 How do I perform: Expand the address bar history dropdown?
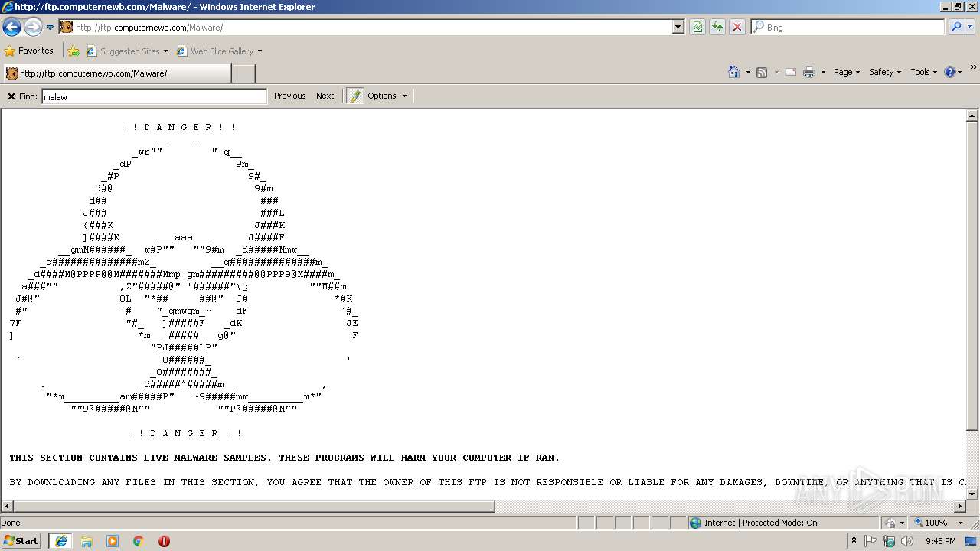(678, 28)
